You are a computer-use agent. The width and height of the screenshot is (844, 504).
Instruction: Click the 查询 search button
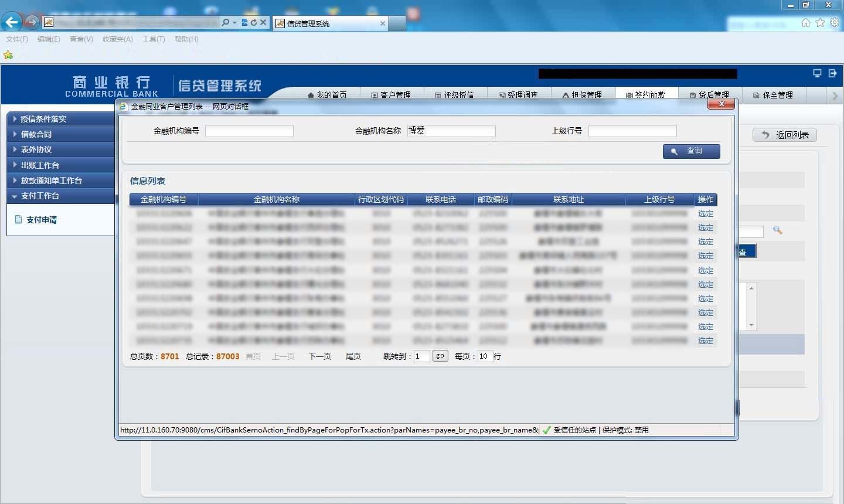(692, 151)
